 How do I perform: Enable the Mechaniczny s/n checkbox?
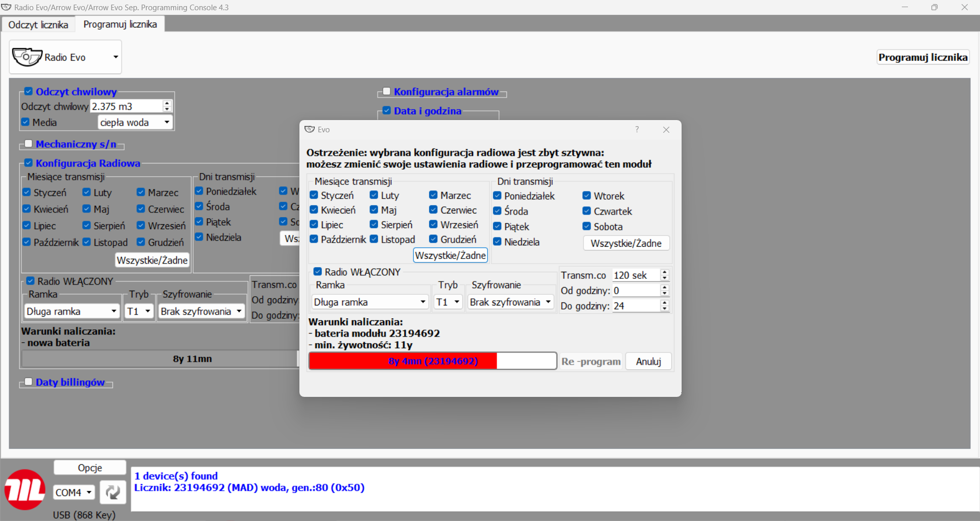pyautogui.click(x=29, y=144)
